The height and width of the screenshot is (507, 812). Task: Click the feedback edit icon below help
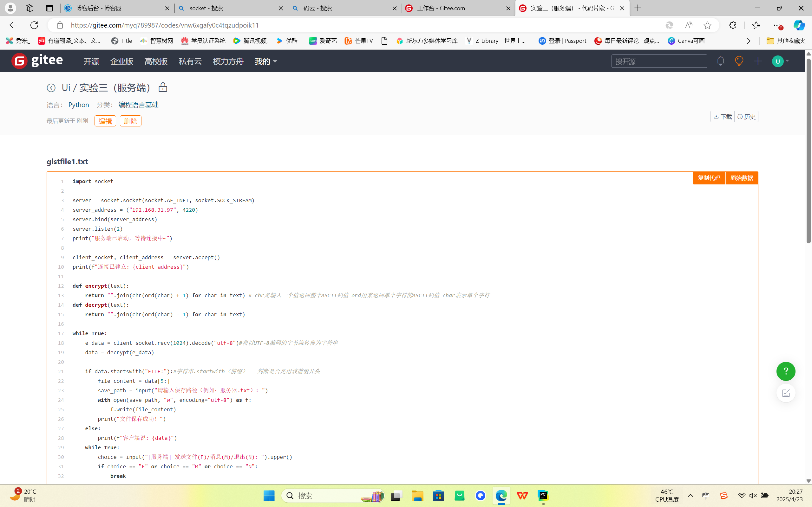click(785, 393)
